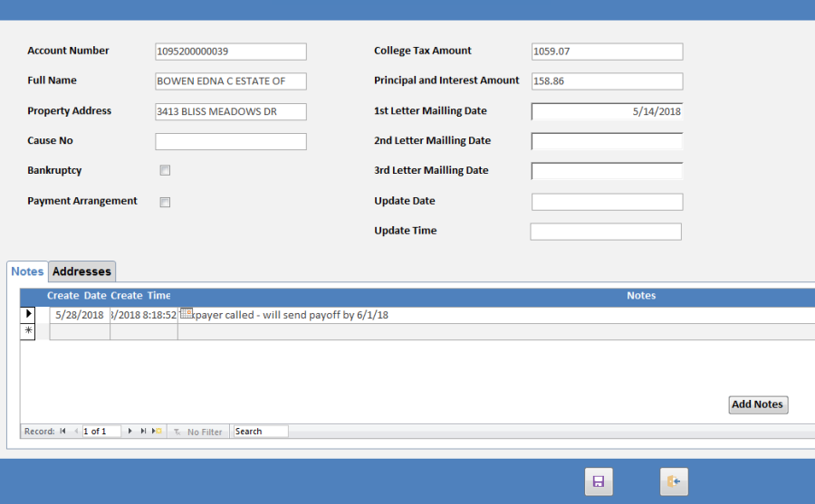Click the No Filter indicator
The height and width of the screenshot is (504, 815).
click(x=197, y=432)
